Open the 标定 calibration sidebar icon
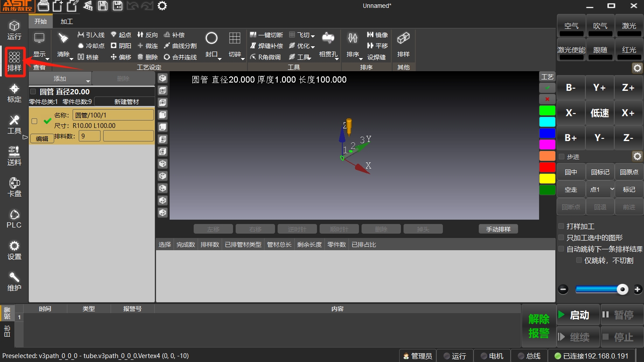Image resolution: width=644 pixels, height=362 pixels. pos(14,93)
